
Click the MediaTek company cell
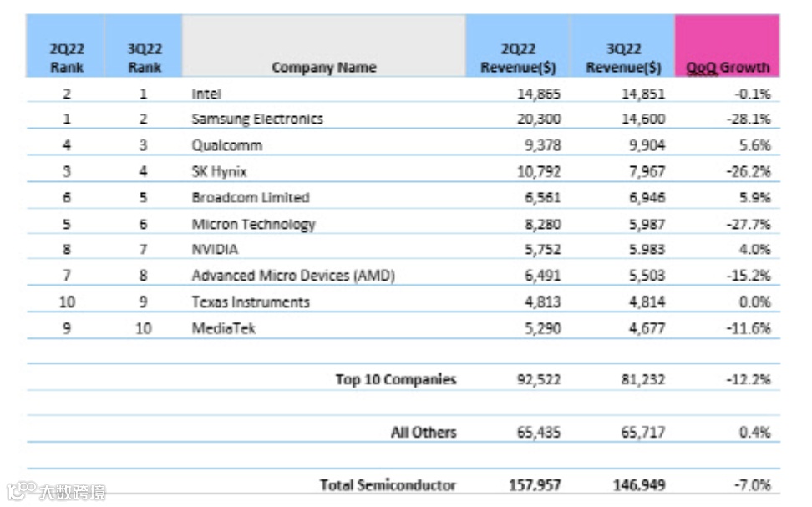point(224,328)
